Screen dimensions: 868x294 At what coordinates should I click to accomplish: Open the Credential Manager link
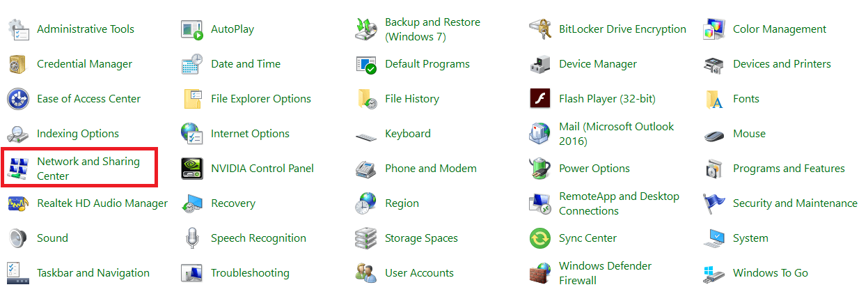84,64
